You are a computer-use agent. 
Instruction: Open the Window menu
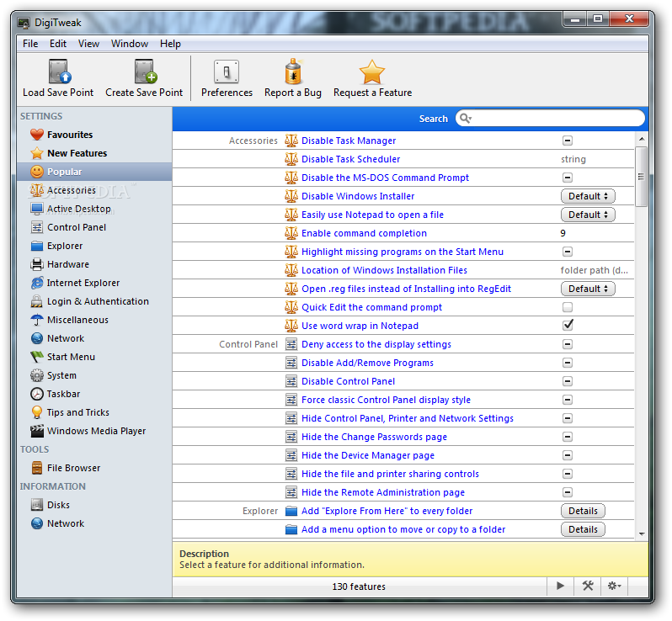coord(130,44)
